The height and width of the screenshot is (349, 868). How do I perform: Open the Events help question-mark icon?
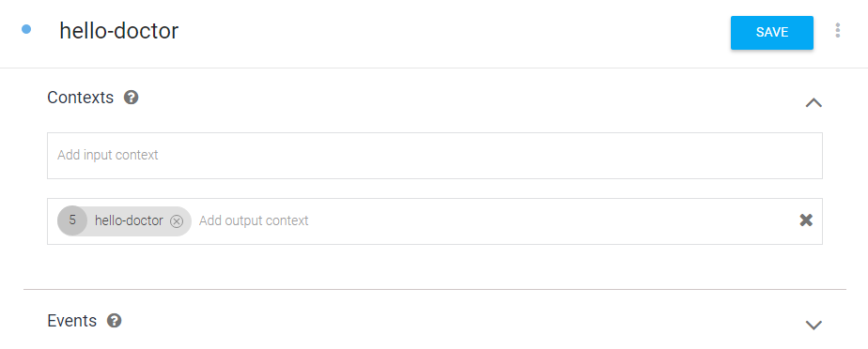(115, 321)
